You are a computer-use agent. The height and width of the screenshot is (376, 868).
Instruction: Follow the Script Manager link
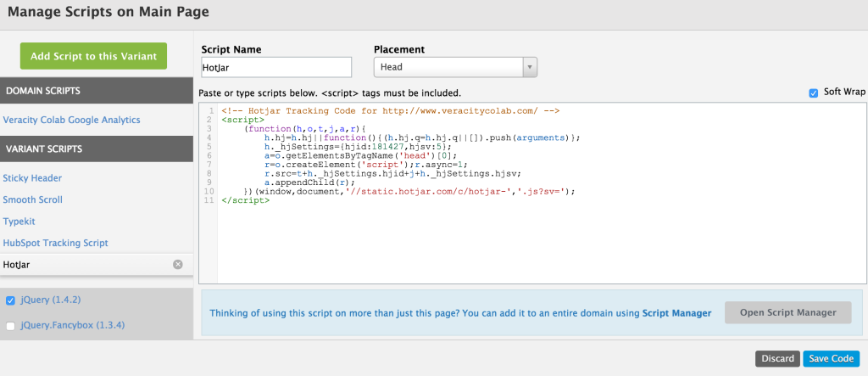click(x=676, y=313)
